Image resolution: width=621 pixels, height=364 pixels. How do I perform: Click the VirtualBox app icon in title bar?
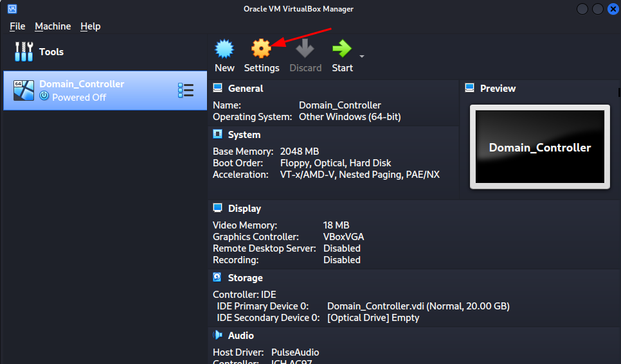12,9
